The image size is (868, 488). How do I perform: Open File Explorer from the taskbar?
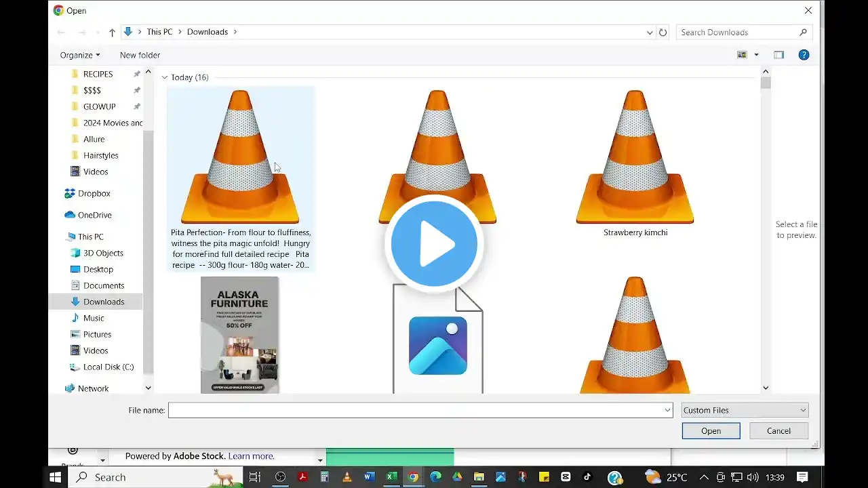[479, 477]
